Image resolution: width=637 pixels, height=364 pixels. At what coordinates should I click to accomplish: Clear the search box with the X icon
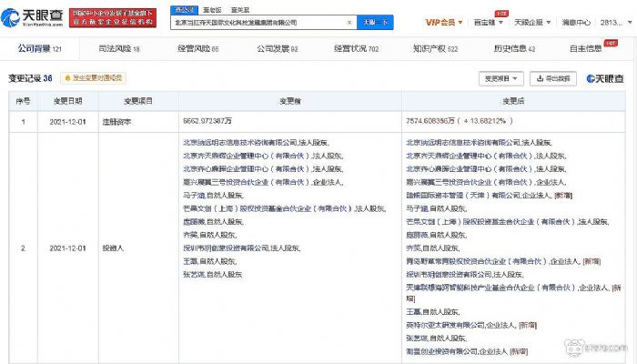click(x=349, y=23)
